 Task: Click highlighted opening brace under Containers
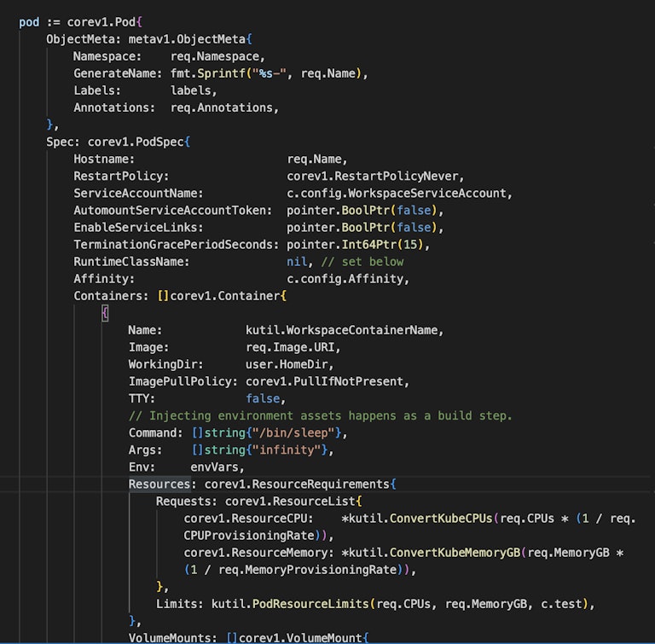[x=105, y=313]
